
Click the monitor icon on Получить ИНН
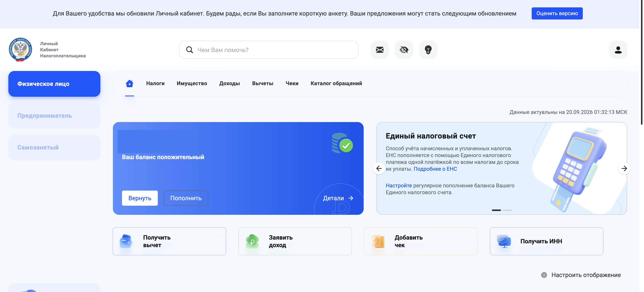pyautogui.click(x=504, y=241)
